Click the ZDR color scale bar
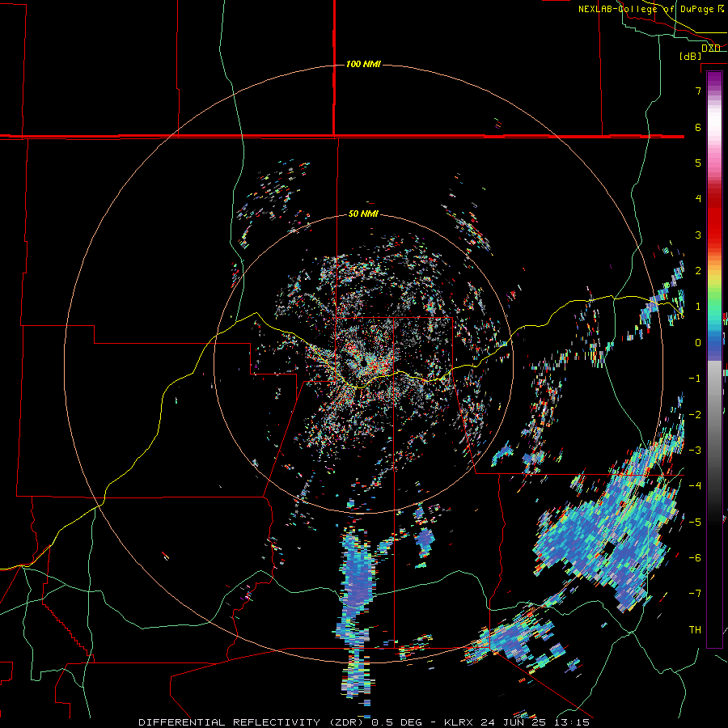The image size is (728, 728). [x=714, y=360]
